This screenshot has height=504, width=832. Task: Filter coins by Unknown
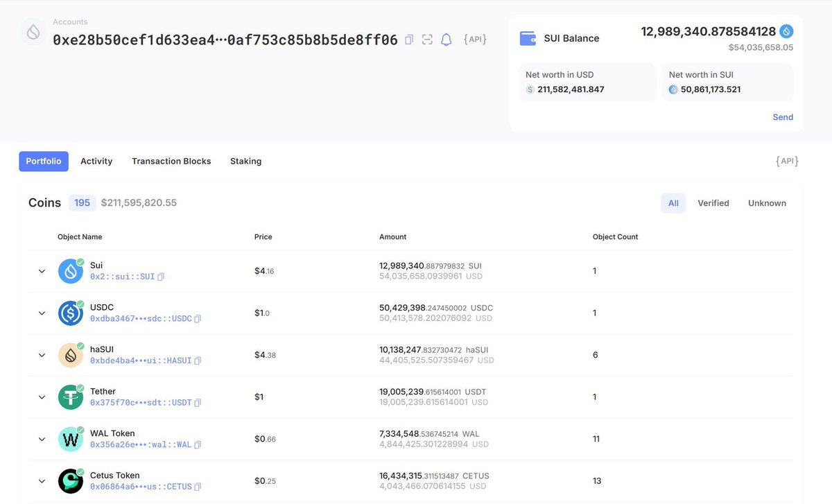[767, 203]
